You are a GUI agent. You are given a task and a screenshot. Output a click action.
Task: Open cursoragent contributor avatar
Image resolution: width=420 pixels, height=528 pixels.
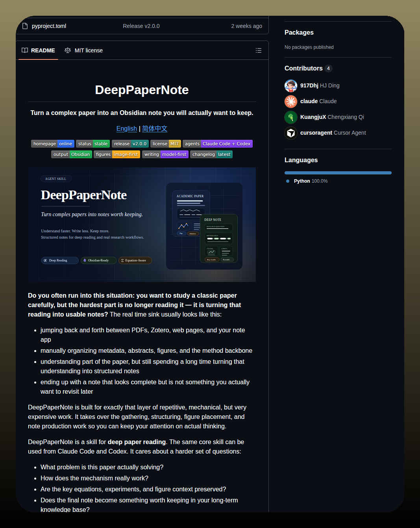click(x=291, y=133)
